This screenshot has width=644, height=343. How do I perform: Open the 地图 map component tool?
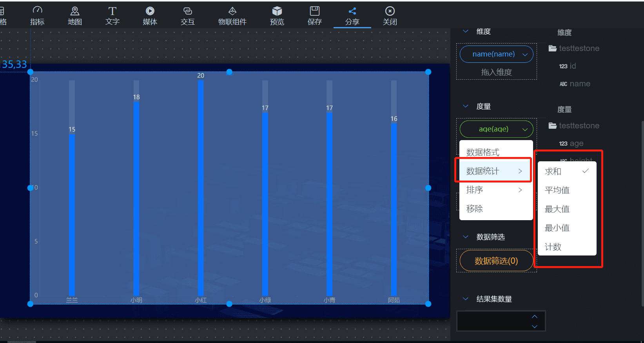point(75,16)
